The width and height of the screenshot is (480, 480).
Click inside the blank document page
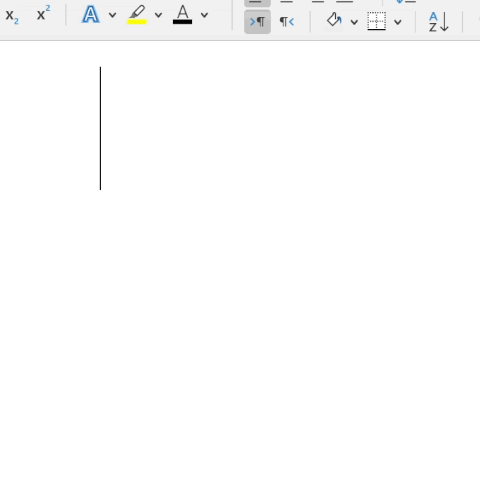tap(240, 260)
